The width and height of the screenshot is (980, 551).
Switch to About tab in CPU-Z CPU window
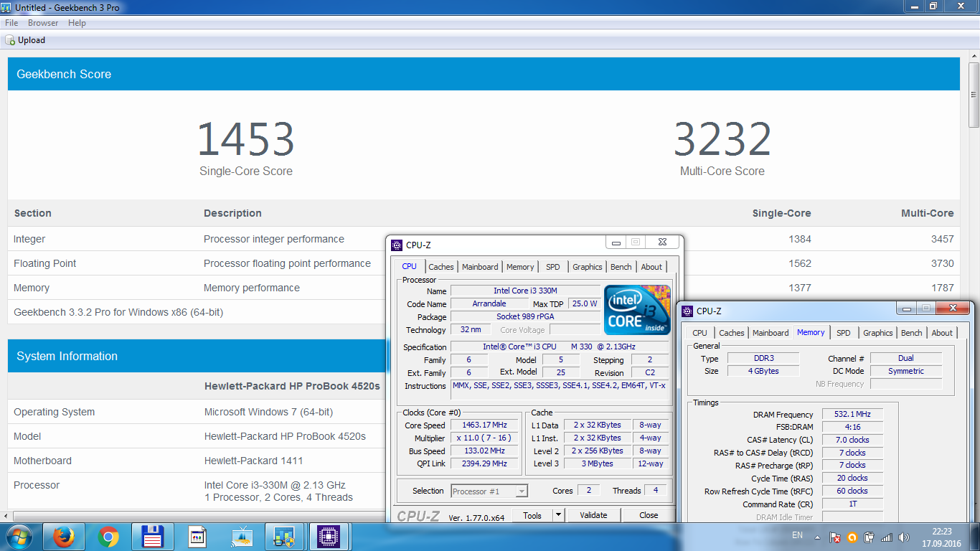click(x=651, y=267)
